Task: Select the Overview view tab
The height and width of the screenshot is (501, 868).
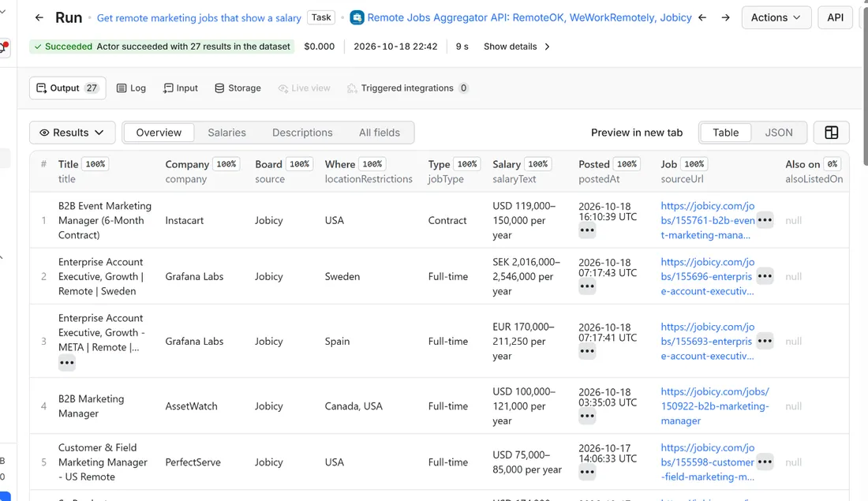Action: click(159, 133)
